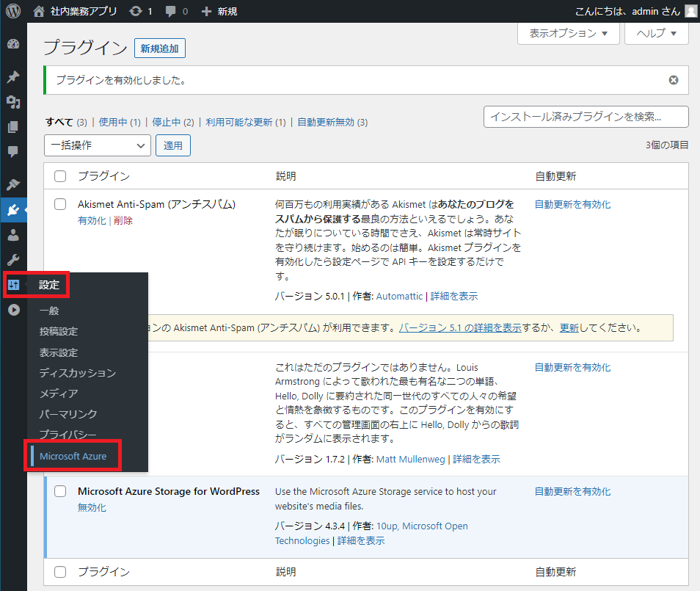The image size is (700, 591).
Task: Open Settings sliders icon in sidebar
Action: click(13, 285)
